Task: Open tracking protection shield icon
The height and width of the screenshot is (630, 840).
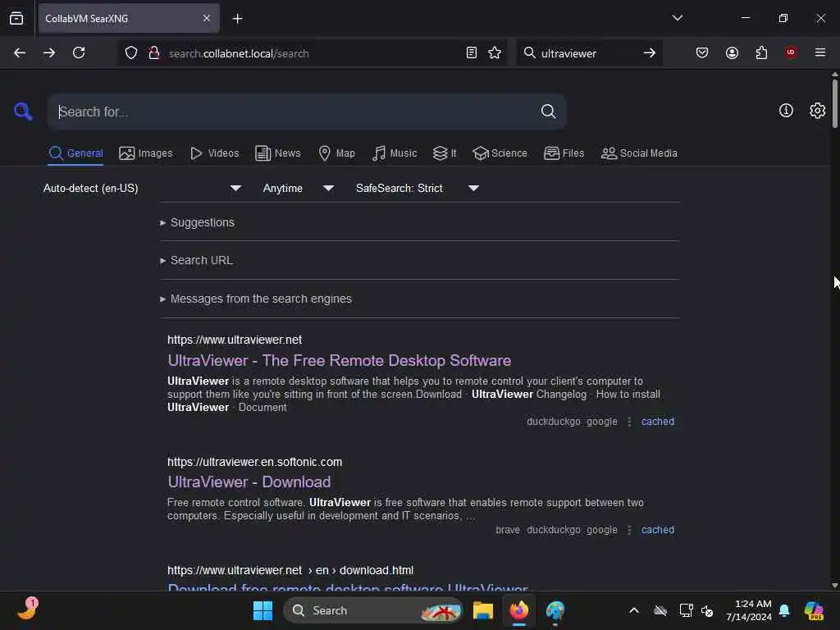Action: pyautogui.click(x=131, y=53)
